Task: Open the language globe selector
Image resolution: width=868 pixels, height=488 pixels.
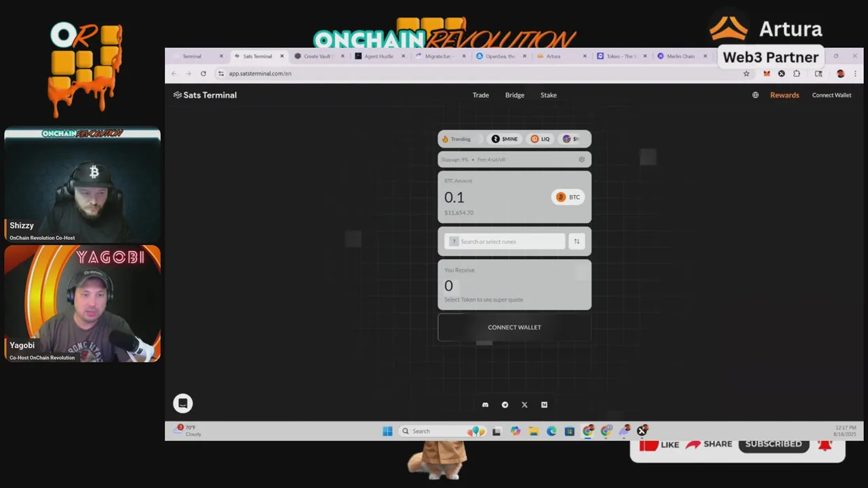Action: [755, 95]
